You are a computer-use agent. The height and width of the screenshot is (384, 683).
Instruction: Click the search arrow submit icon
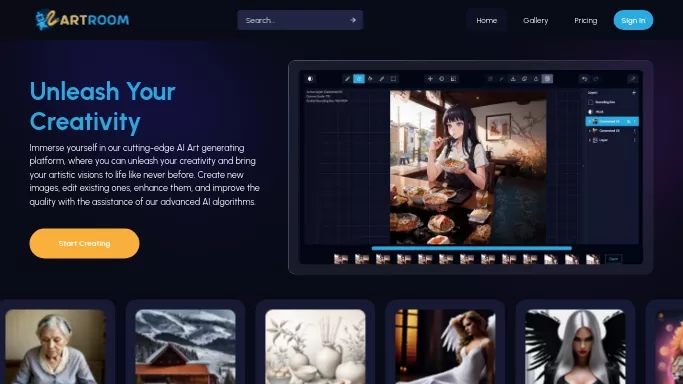click(x=352, y=20)
